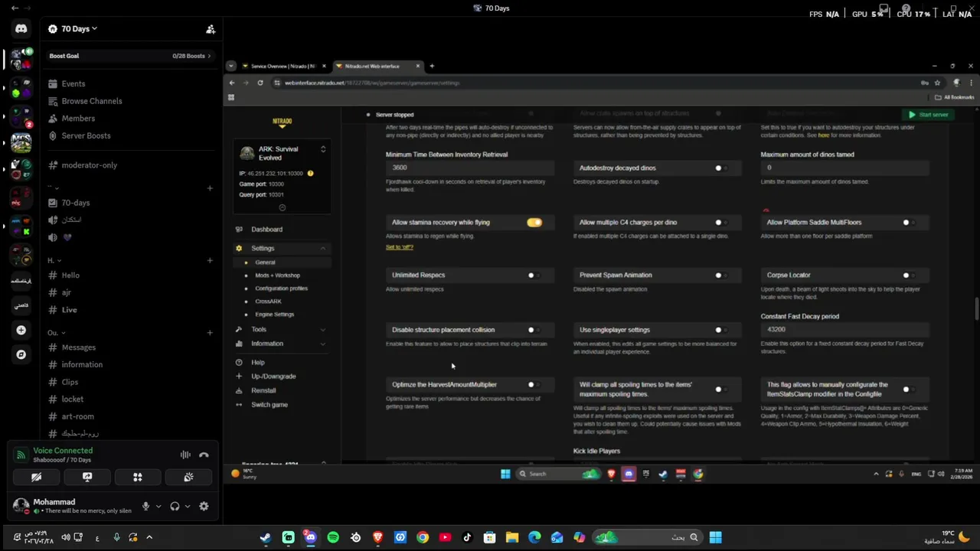Open headphone output options arrow
The width and height of the screenshot is (980, 551).
tap(188, 506)
